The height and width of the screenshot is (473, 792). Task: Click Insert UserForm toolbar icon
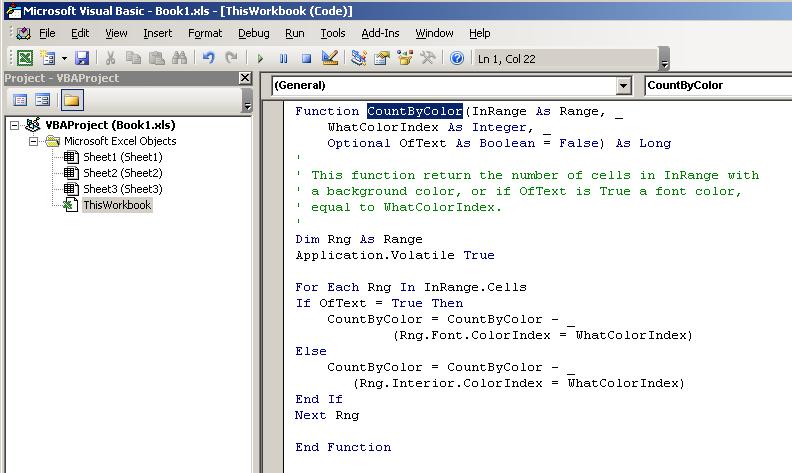click(x=48, y=58)
